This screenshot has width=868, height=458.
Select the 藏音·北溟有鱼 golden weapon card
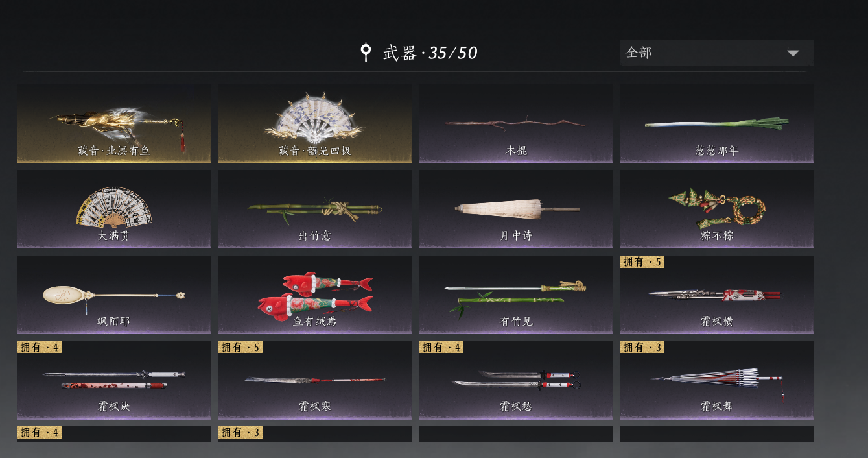click(x=114, y=123)
